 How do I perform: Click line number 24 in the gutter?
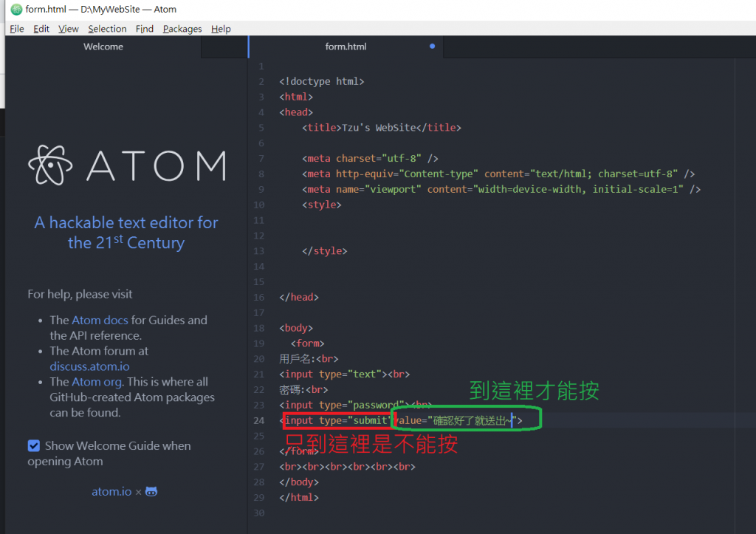[259, 421]
